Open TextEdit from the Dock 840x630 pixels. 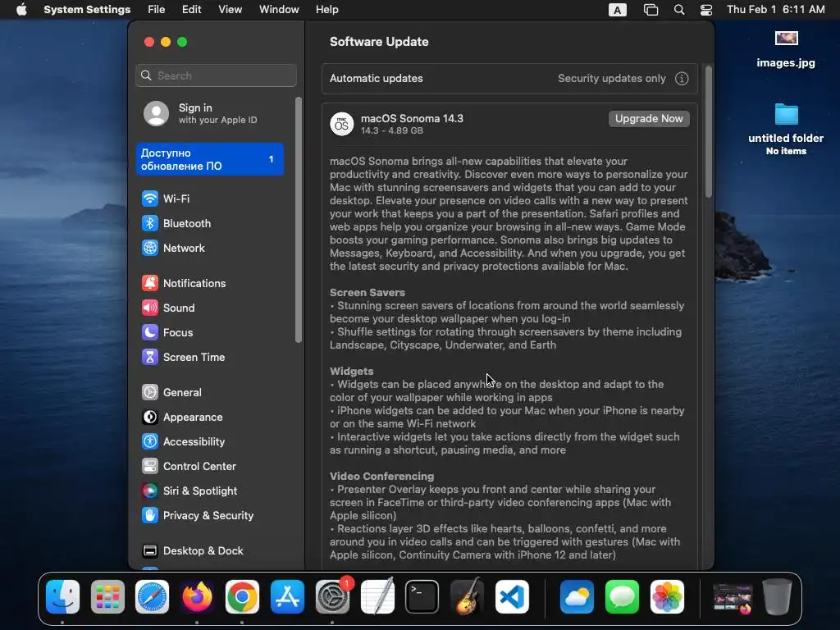pos(377,597)
